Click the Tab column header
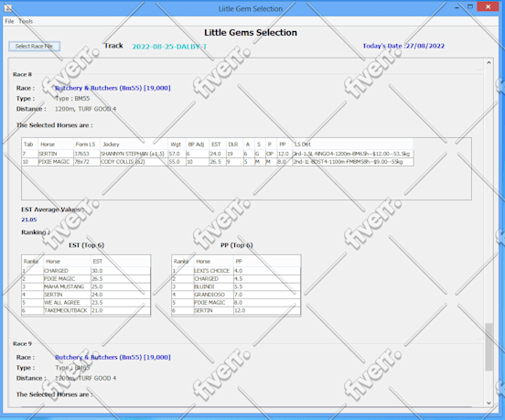Image resolution: width=505 pixels, height=420 pixels. [29, 145]
